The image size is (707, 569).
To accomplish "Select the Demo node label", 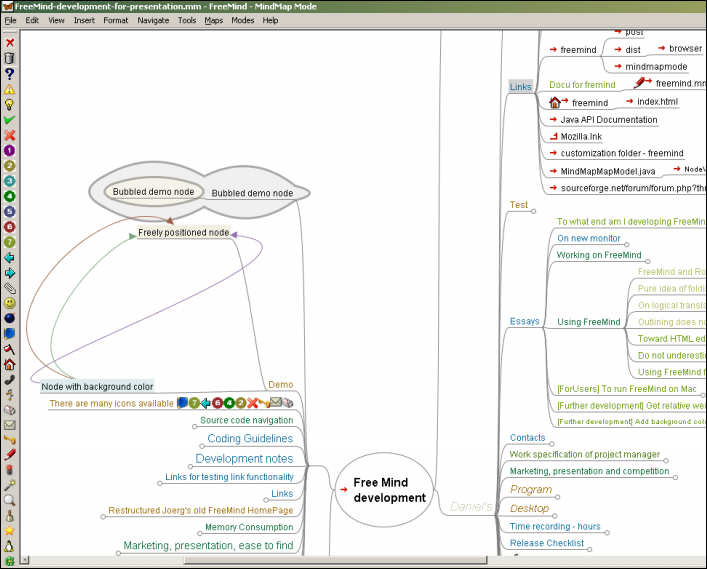I will pos(280,385).
